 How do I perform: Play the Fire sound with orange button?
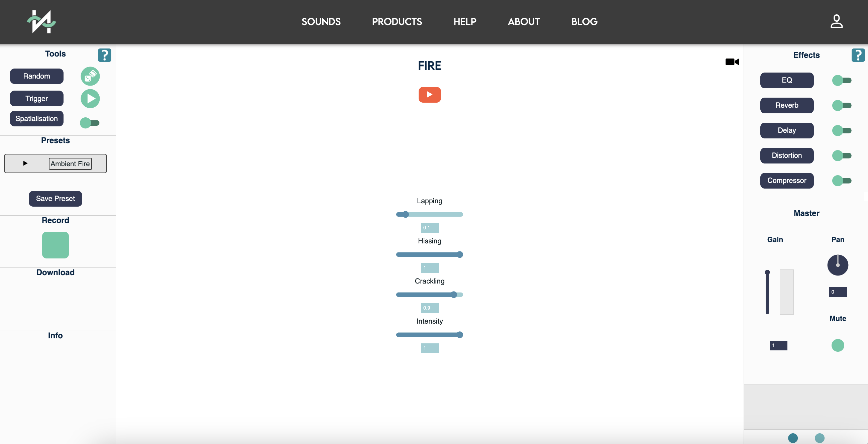(x=430, y=95)
